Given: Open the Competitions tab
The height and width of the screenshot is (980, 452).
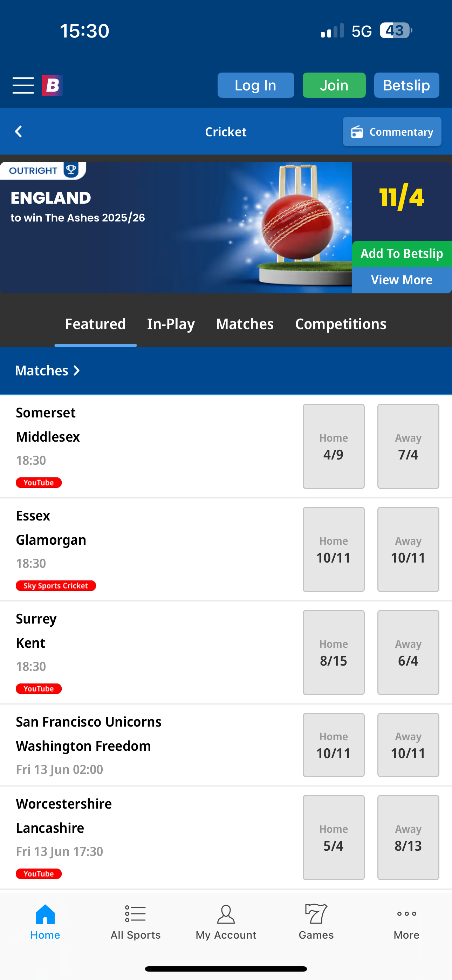Looking at the screenshot, I should click(x=341, y=324).
